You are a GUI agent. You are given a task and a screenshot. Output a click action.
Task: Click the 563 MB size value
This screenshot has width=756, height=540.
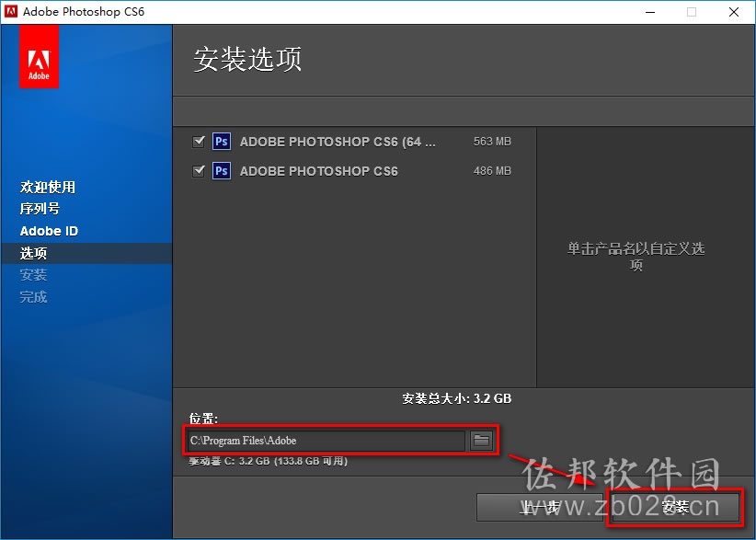click(x=492, y=142)
